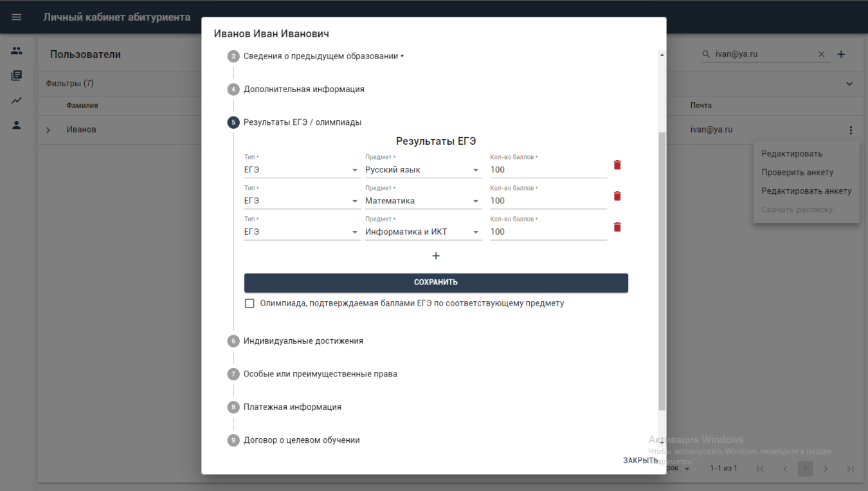Open the profile person icon in sidebar

[17, 125]
